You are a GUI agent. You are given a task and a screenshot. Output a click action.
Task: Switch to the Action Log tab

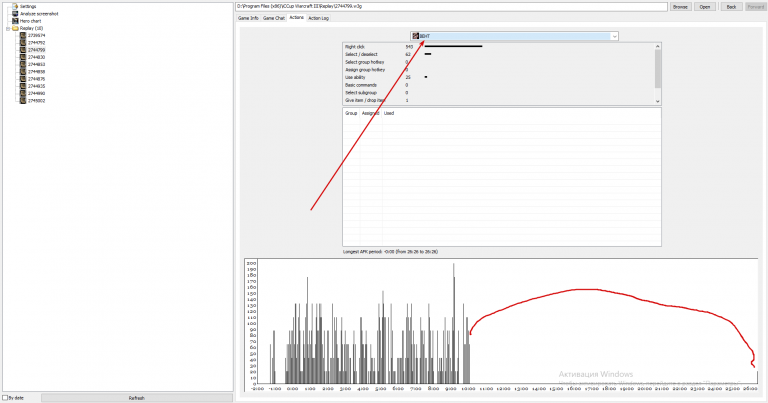pos(318,18)
